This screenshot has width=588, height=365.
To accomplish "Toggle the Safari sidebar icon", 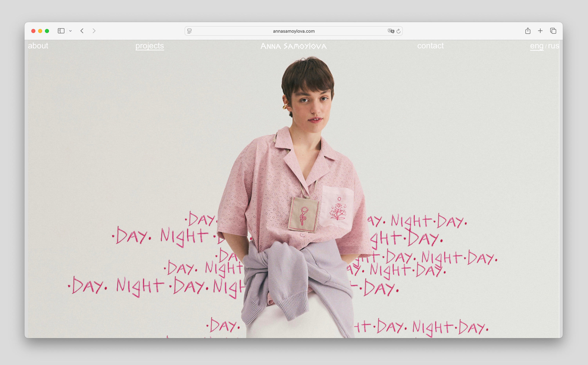I will [61, 31].
